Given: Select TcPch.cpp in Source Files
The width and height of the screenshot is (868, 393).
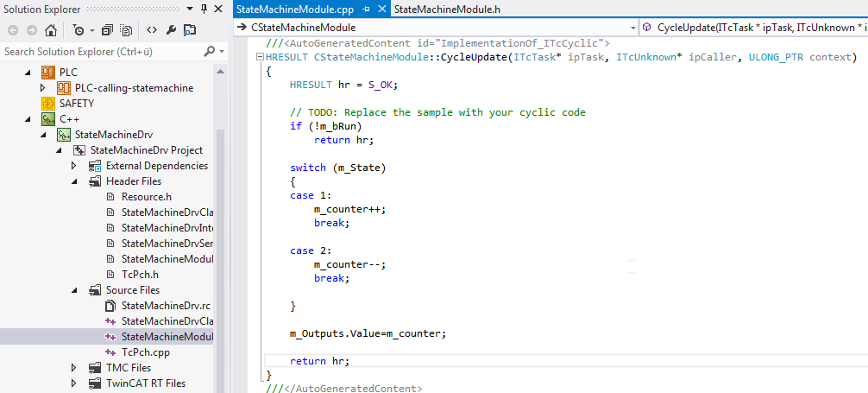Looking at the screenshot, I should point(146,352).
